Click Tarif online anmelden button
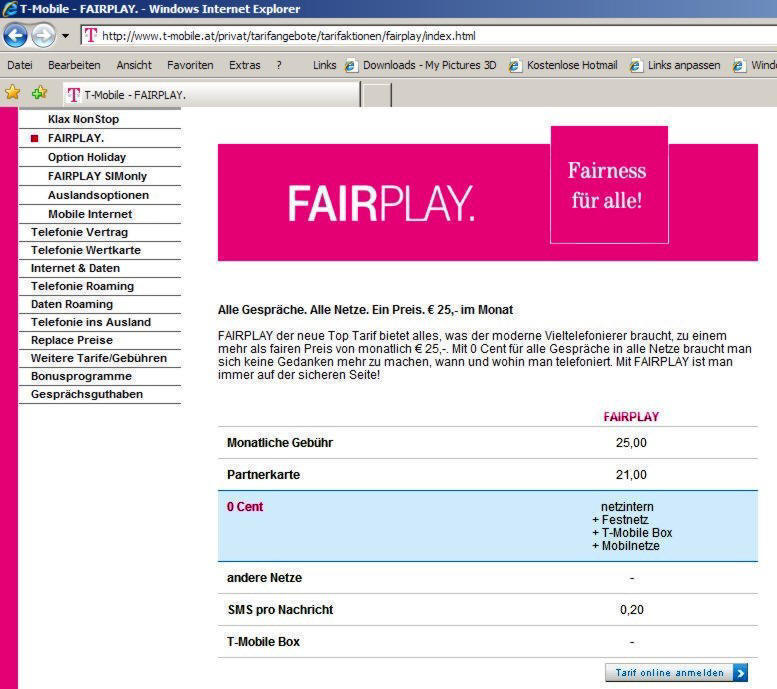The width and height of the screenshot is (777, 689). pyautogui.click(x=676, y=673)
